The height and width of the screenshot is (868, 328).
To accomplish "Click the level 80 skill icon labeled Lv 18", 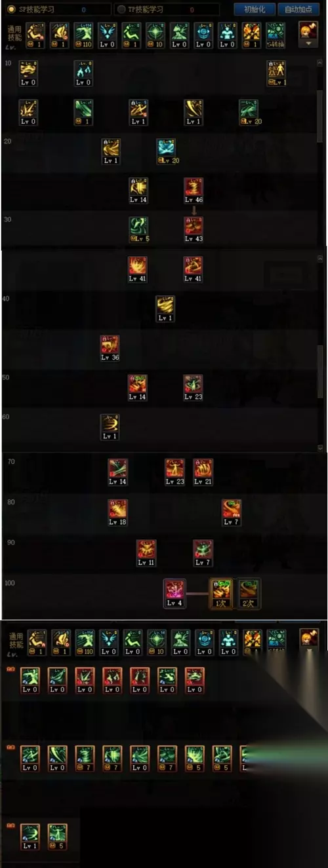I will (117, 512).
